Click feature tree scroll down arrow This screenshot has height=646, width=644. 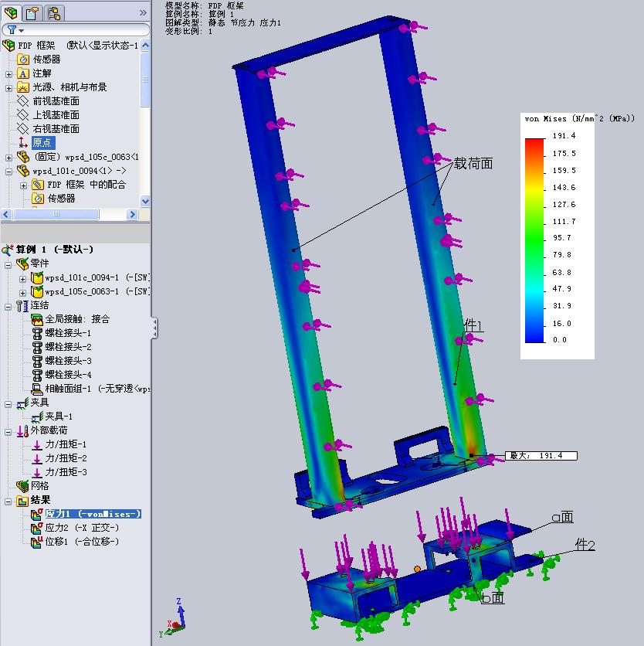pos(145,201)
